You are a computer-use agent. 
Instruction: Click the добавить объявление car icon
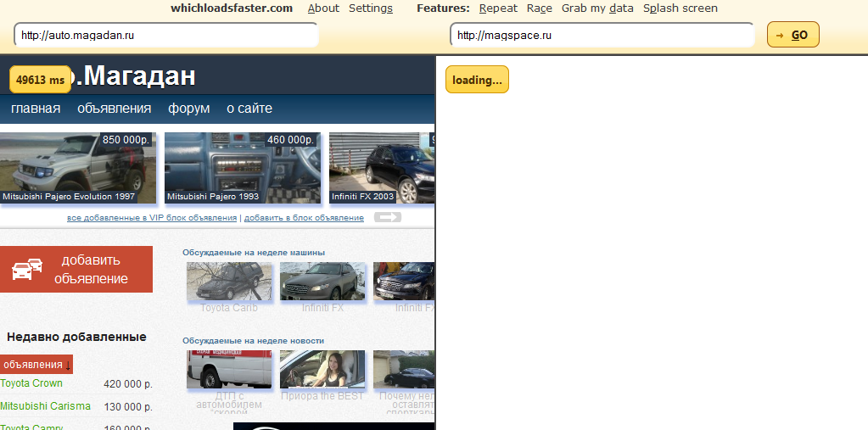tap(27, 270)
